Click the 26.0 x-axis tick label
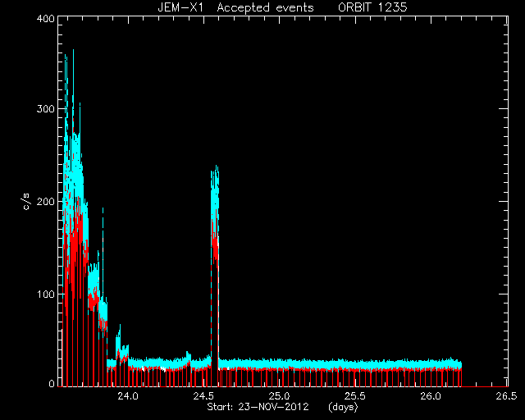 pyautogui.click(x=431, y=396)
